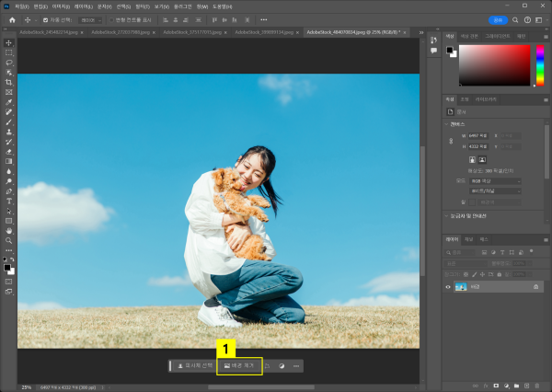552x392 pixels.
Task: Open the 레이어 auto-select dropdown
Action: click(90, 19)
